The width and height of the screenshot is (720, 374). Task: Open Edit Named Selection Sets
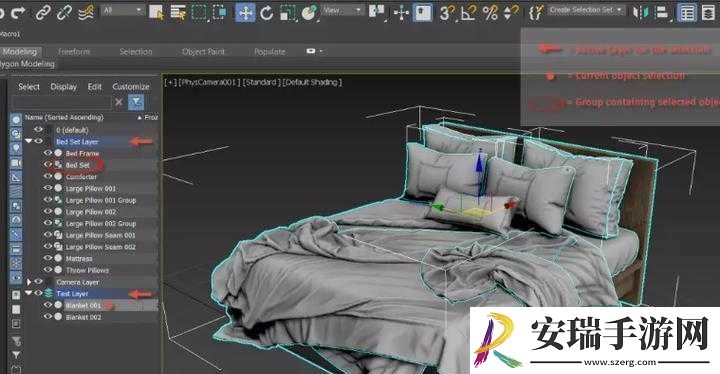(x=535, y=12)
